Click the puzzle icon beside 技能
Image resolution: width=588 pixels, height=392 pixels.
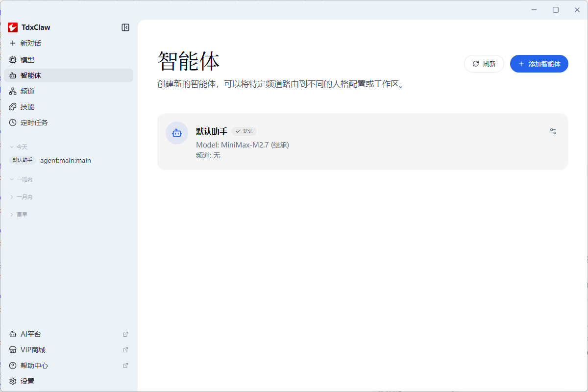tap(13, 107)
